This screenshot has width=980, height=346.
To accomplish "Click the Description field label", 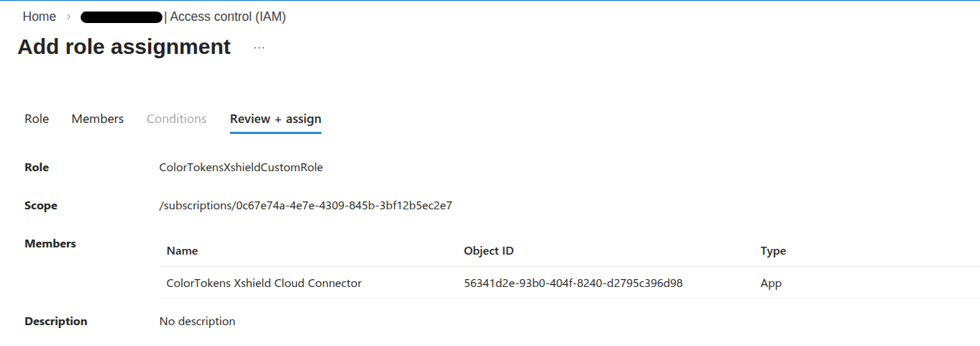I will click(56, 322).
